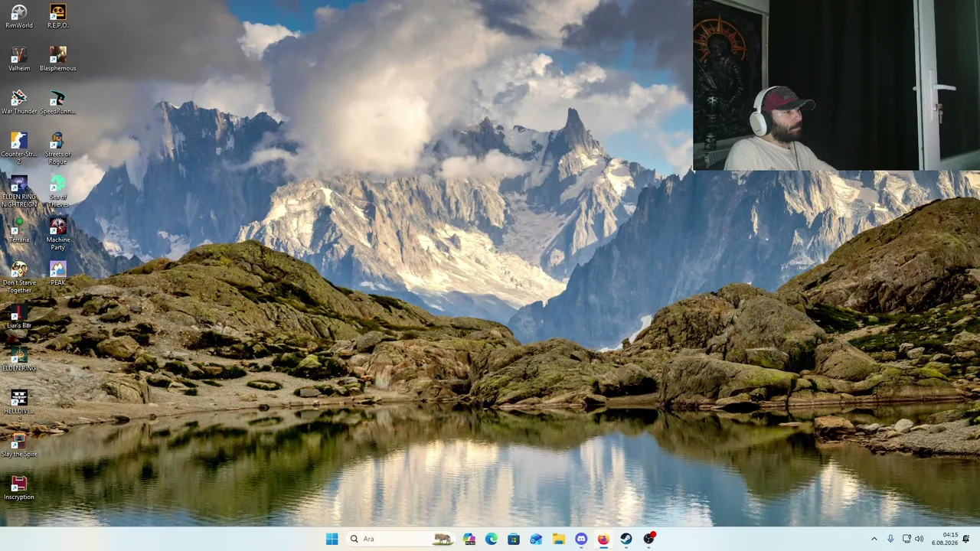Select the RimWorld desktop shortcut

point(19,16)
